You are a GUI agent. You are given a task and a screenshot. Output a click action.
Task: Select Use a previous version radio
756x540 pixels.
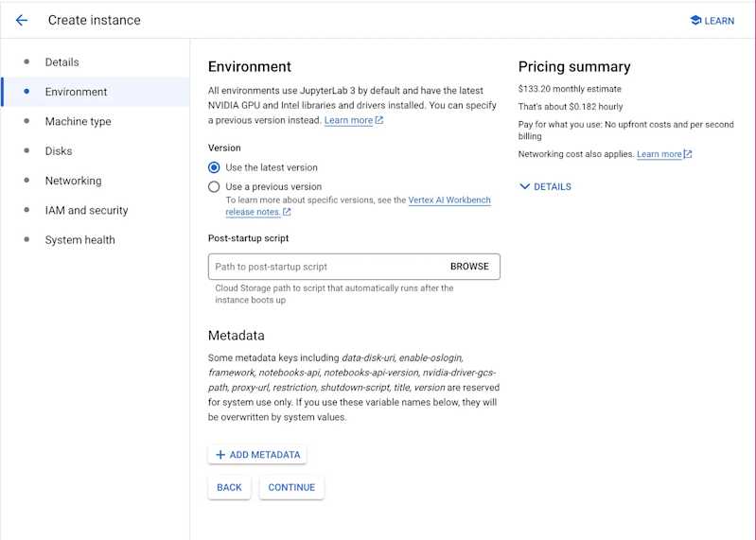(x=214, y=187)
